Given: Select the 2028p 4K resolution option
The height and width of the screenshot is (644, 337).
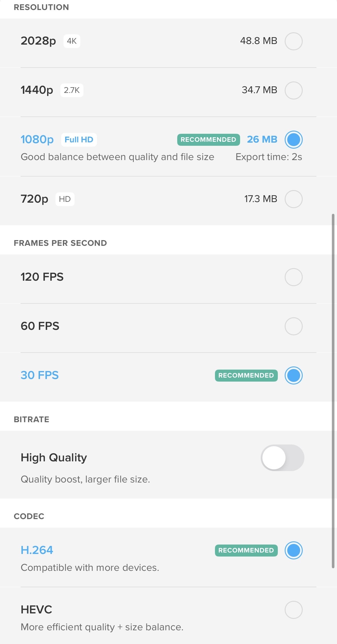Looking at the screenshot, I should click(x=294, y=41).
